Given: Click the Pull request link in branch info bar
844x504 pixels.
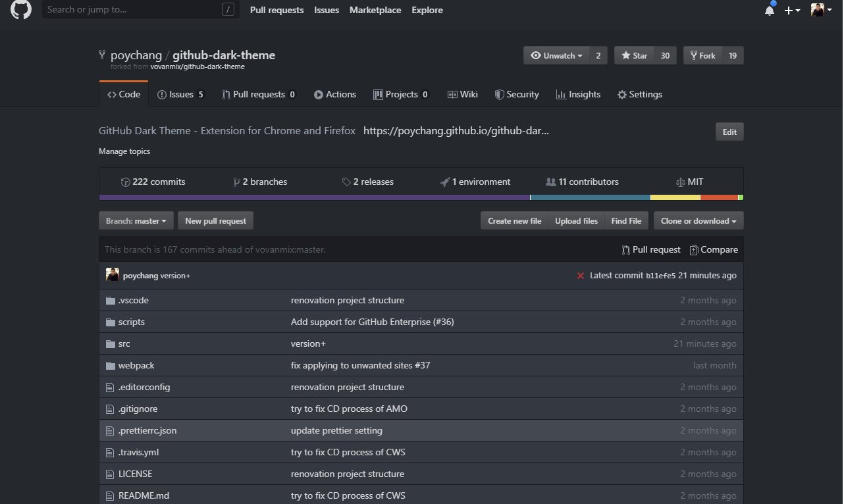Looking at the screenshot, I should tap(651, 249).
